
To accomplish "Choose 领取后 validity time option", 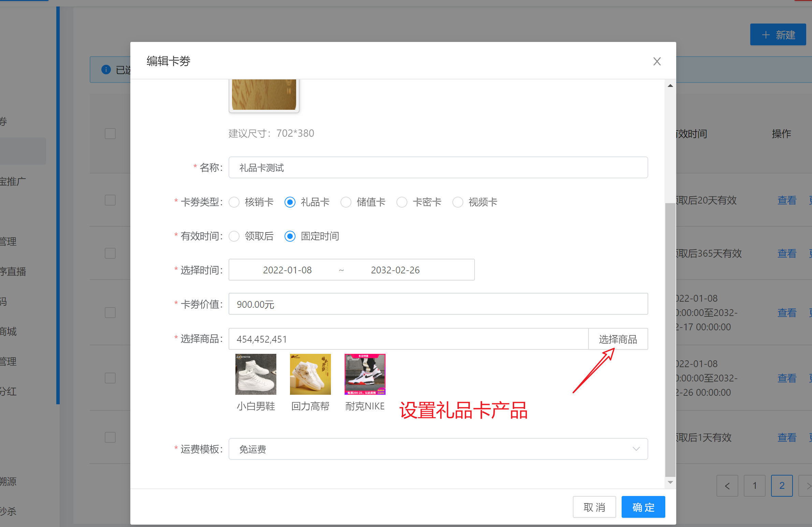I will point(234,236).
